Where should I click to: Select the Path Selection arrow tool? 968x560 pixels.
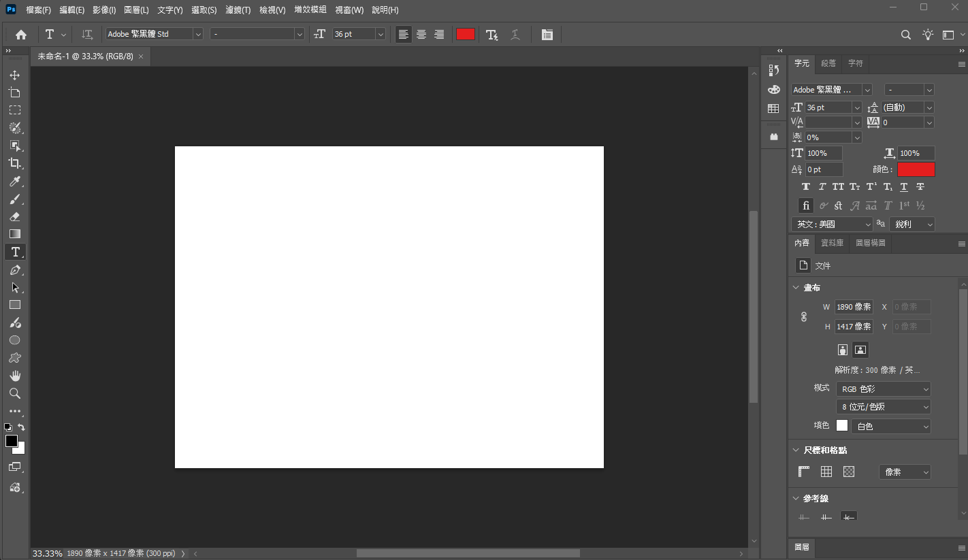coord(15,287)
